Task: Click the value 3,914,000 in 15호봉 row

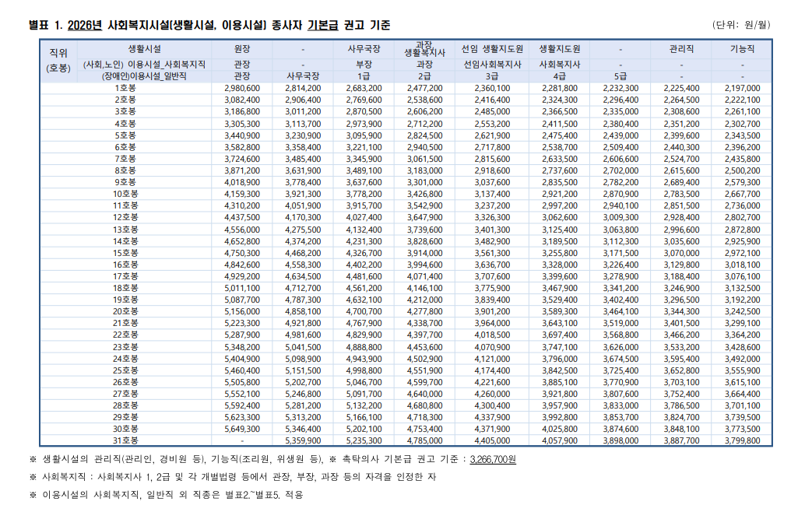Action: click(x=424, y=253)
